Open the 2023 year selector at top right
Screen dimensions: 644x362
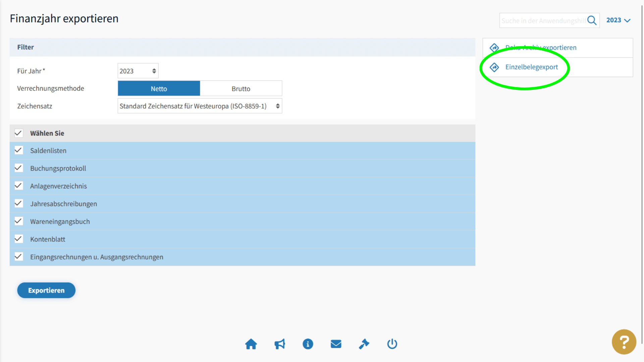(x=618, y=20)
